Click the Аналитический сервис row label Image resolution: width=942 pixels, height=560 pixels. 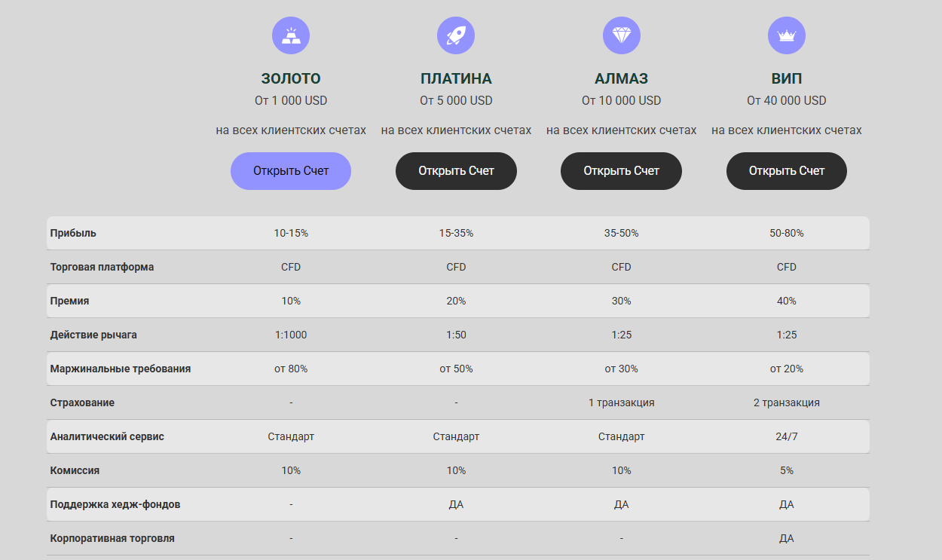[107, 436]
